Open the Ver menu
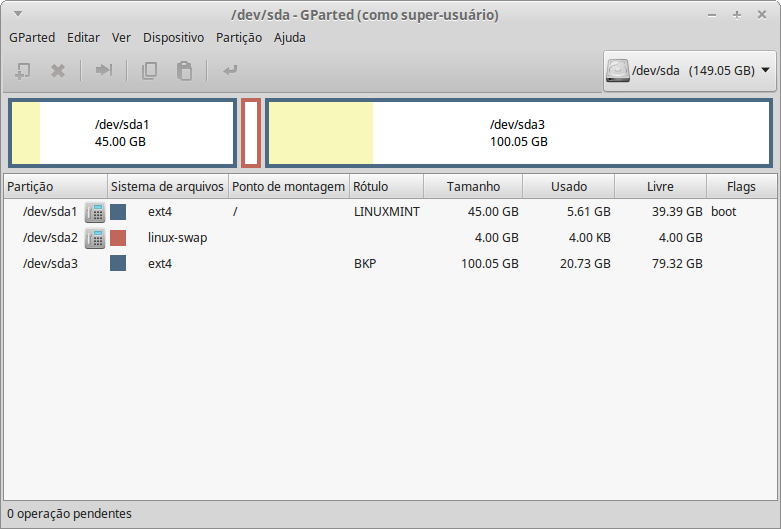 (x=121, y=38)
